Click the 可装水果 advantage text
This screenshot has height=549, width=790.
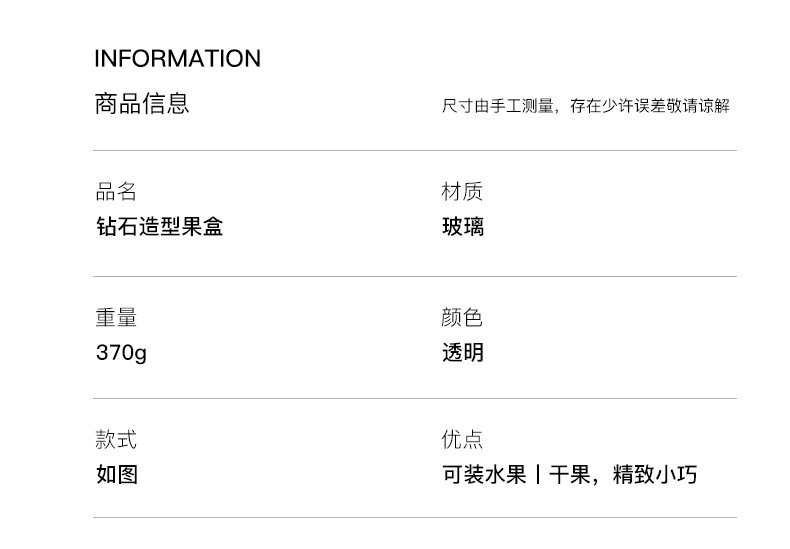tap(484, 474)
